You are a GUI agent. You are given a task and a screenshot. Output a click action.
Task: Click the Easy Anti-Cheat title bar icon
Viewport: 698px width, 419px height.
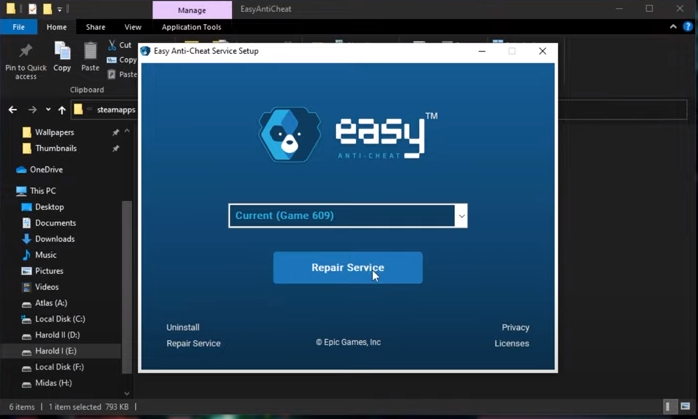click(145, 51)
